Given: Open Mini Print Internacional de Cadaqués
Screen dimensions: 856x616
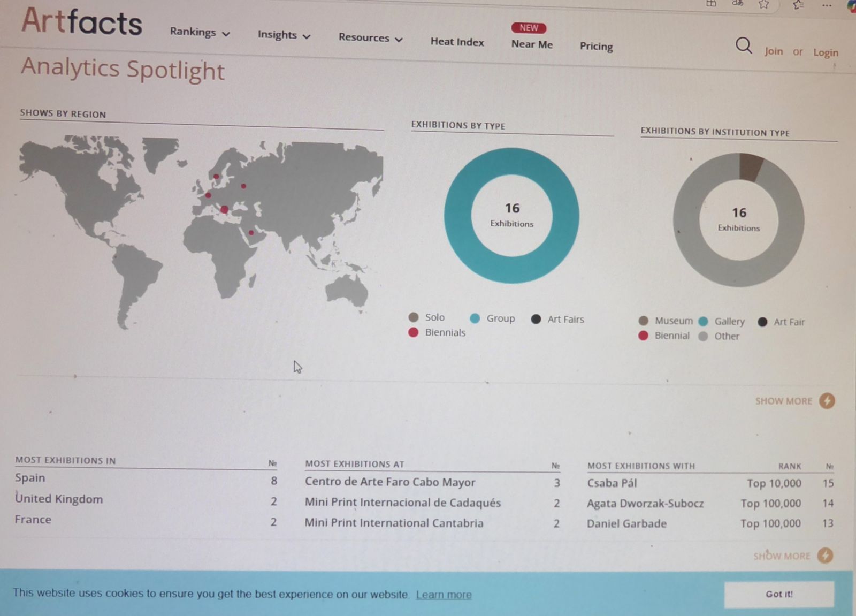Looking at the screenshot, I should point(402,503).
